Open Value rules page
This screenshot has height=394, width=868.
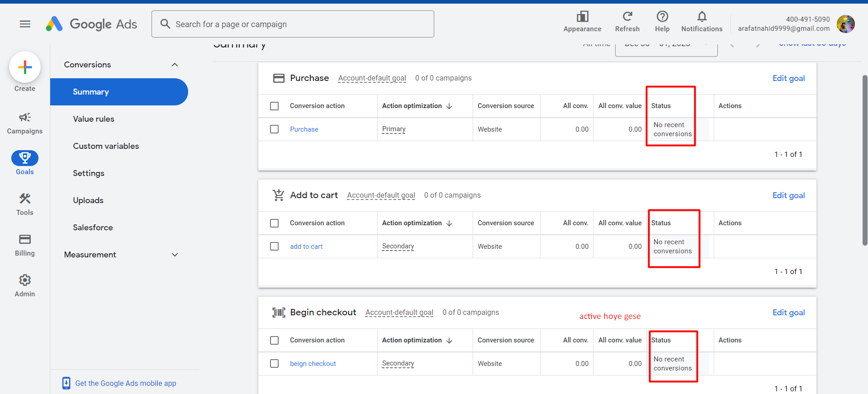click(94, 119)
